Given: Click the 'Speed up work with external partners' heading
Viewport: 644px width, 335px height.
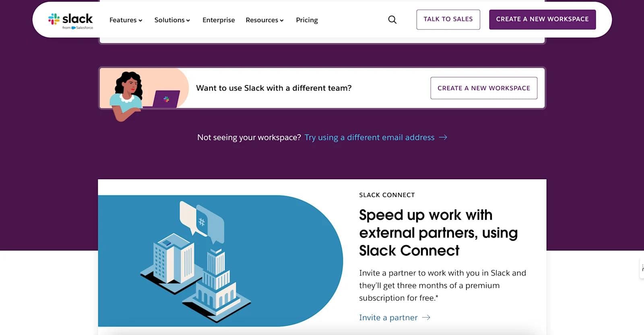Looking at the screenshot, I should point(438,233).
